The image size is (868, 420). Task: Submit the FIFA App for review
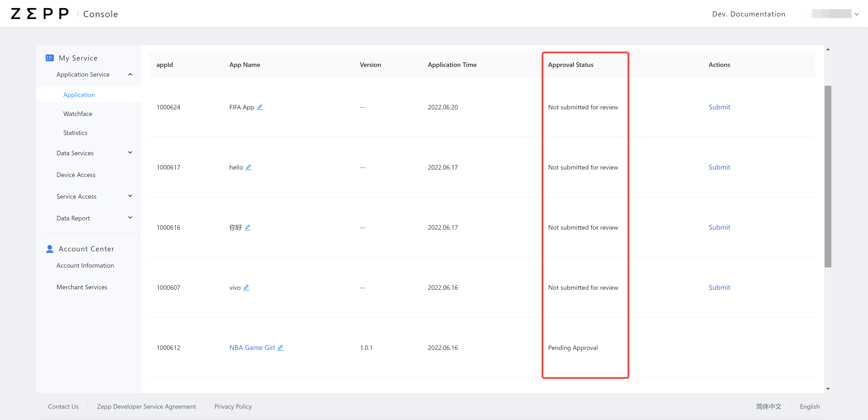[719, 107]
